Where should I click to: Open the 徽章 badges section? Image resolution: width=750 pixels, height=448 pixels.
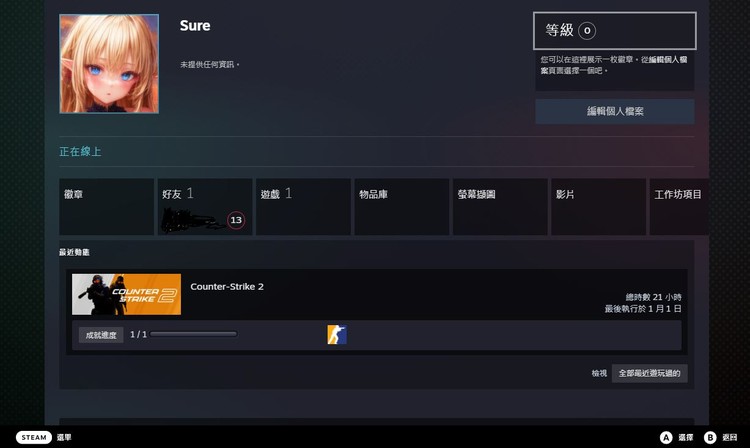[106, 206]
